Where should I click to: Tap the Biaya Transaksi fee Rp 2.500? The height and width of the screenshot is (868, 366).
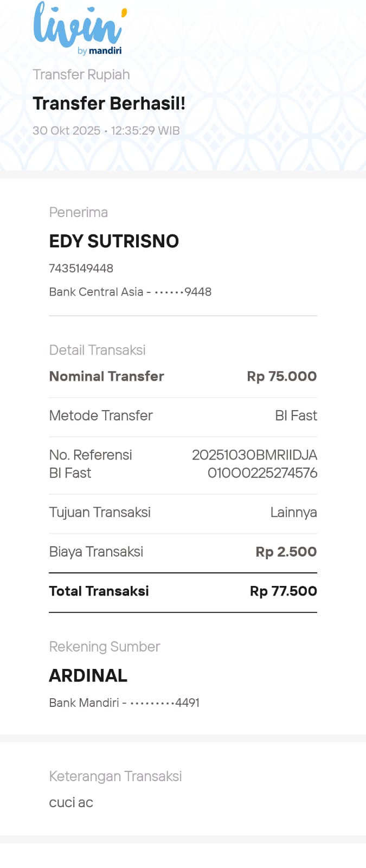pos(286,552)
